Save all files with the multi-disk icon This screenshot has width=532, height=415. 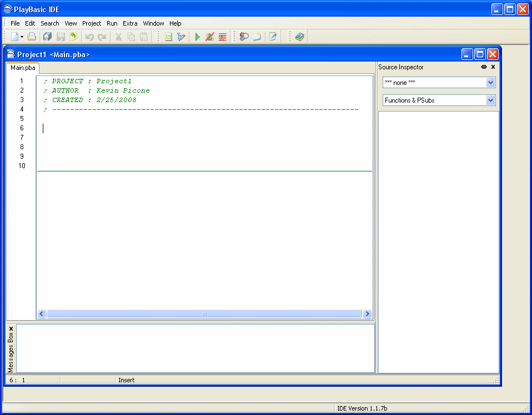click(x=48, y=37)
